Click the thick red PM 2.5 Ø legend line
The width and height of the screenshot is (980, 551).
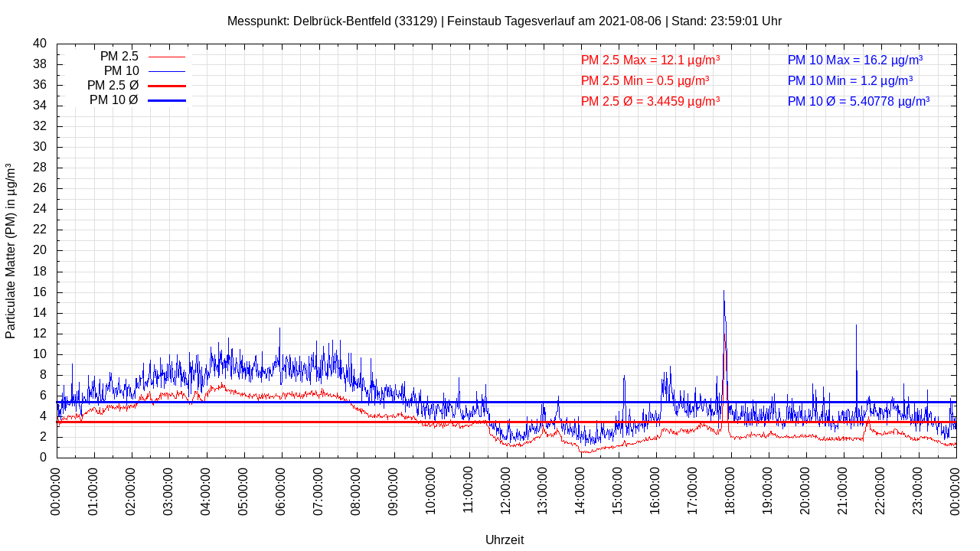click(166, 86)
